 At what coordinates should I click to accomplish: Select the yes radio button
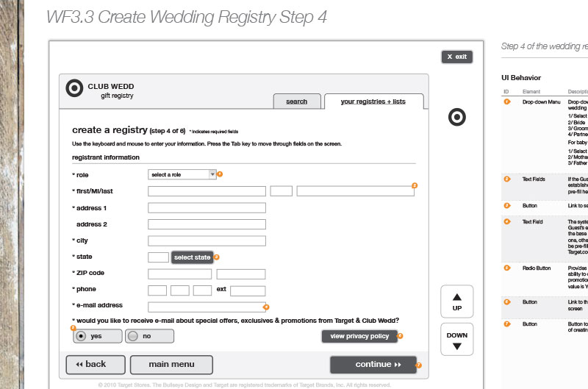pyautogui.click(x=98, y=336)
